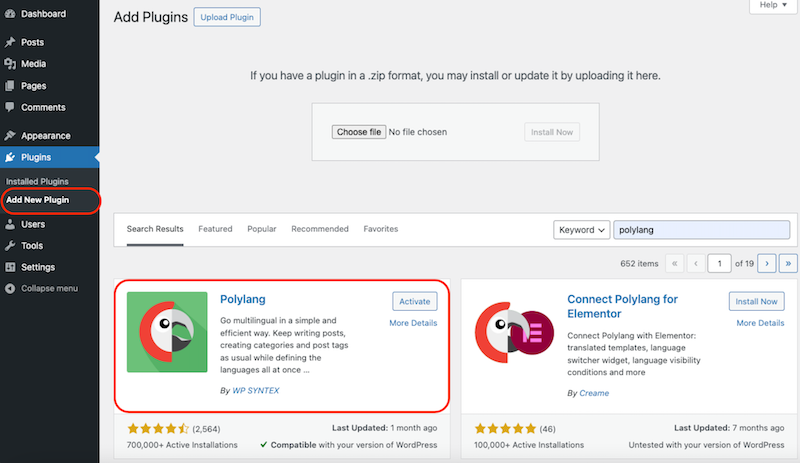
Task: Click the Connect Polylang for Elementor logo
Action: coord(514,332)
